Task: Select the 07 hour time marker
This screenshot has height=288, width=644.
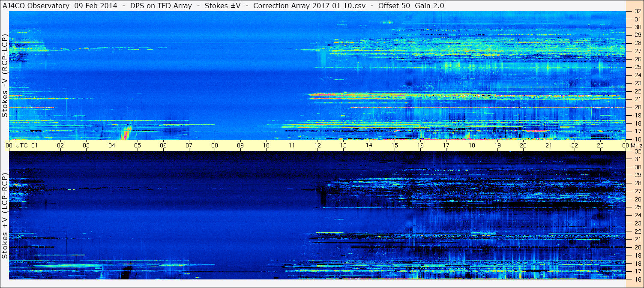Action: (x=189, y=145)
